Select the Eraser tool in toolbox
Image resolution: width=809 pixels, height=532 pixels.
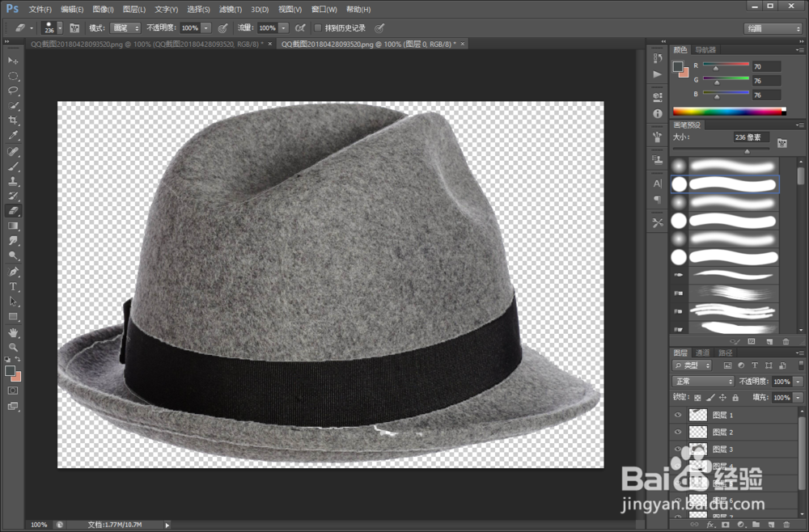click(x=13, y=211)
